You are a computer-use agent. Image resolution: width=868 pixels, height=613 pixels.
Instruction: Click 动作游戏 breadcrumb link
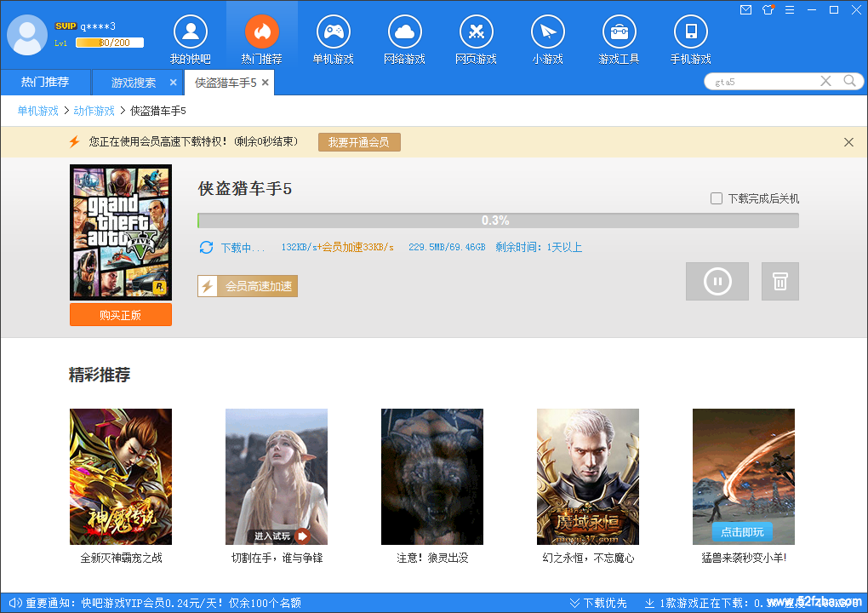[x=94, y=111]
